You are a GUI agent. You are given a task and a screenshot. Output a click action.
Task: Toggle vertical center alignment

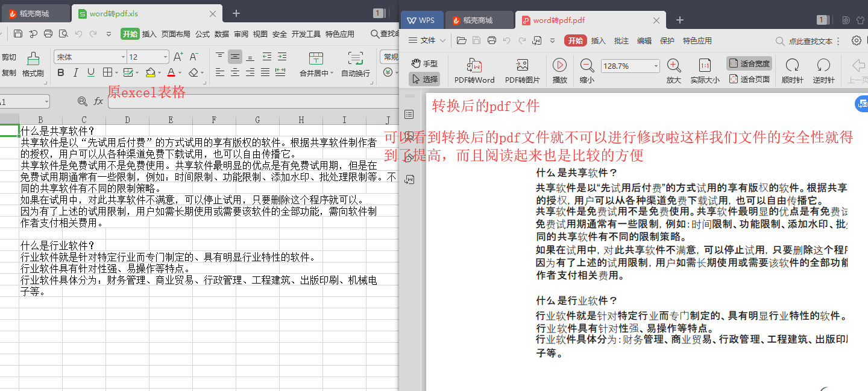pyautogui.click(x=235, y=57)
